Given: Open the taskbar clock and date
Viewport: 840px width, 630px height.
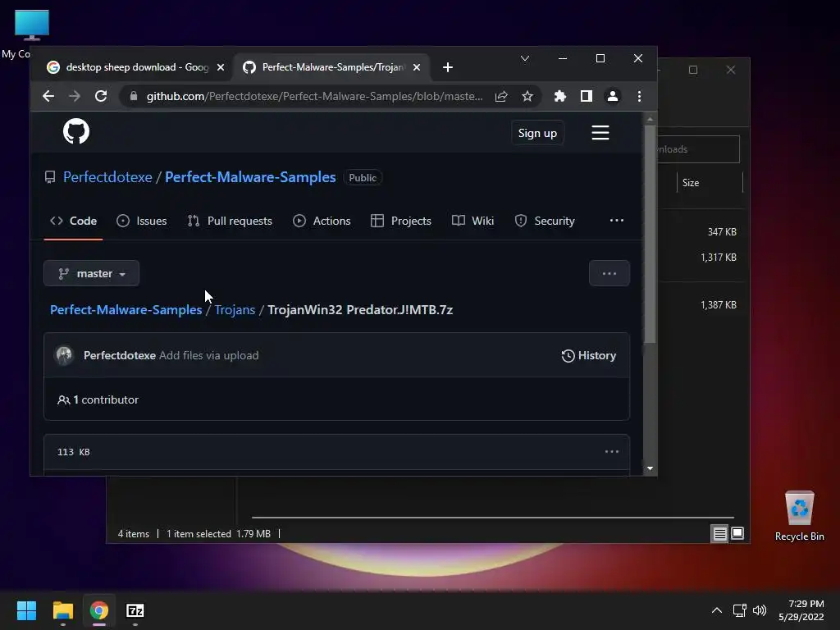Looking at the screenshot, I should pyautogui.click(x=801, y=610).
